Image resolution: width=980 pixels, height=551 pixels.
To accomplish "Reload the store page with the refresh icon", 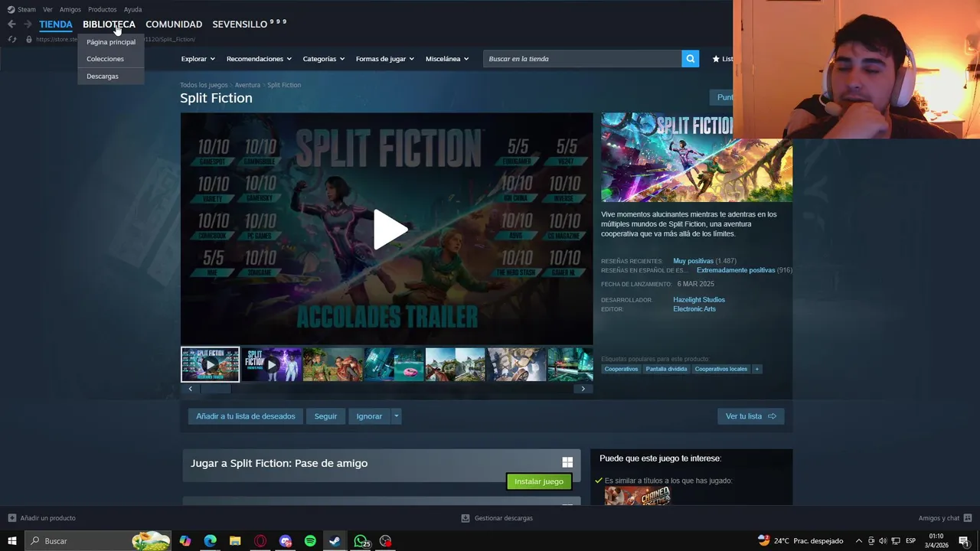I will tap(11, 39).
